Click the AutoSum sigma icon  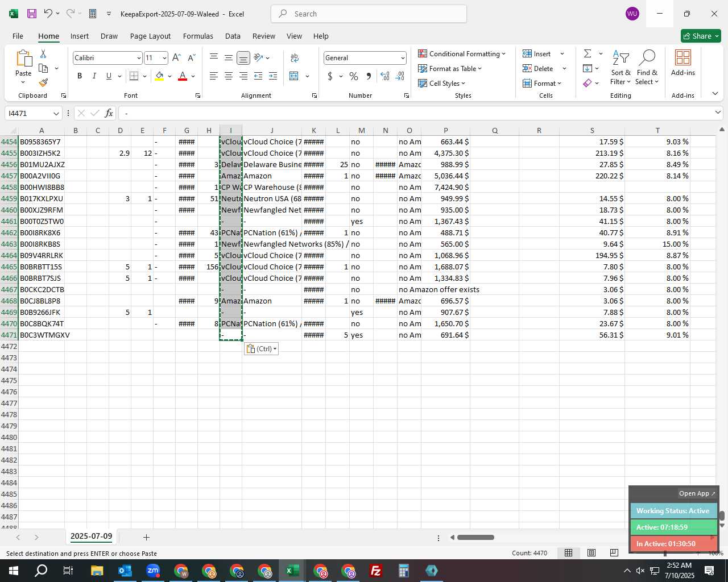(x=588, y=53)
